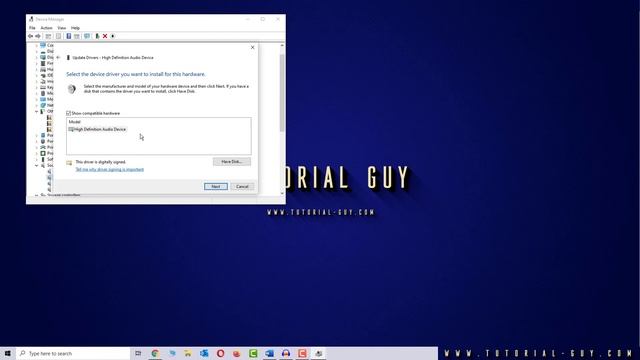Close the Update Drivers dialog
Viewport: 640px width, 360px height.
point(253,47)
